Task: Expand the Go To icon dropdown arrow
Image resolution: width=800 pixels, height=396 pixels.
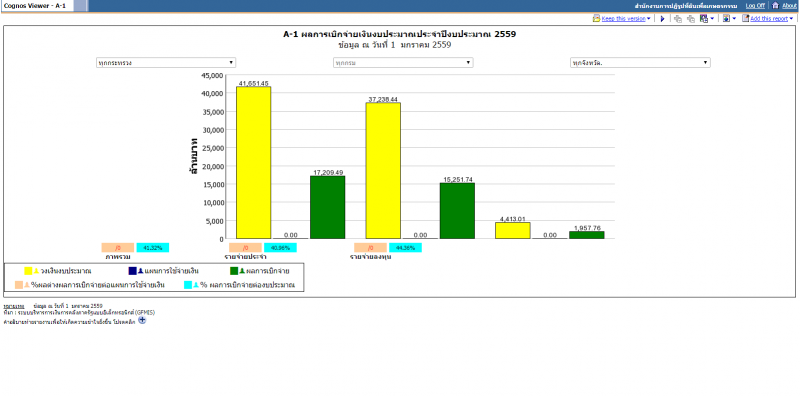Action: tap(712, 19)
